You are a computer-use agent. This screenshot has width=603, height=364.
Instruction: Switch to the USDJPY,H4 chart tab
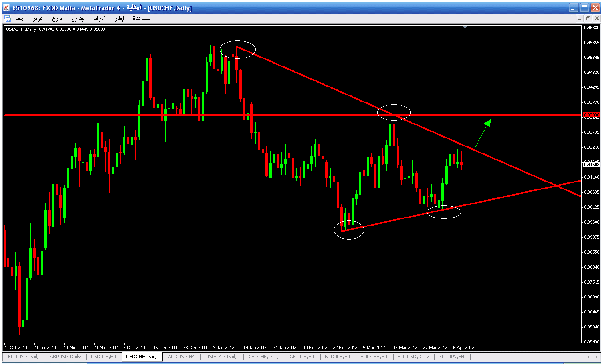click(103, 357)
